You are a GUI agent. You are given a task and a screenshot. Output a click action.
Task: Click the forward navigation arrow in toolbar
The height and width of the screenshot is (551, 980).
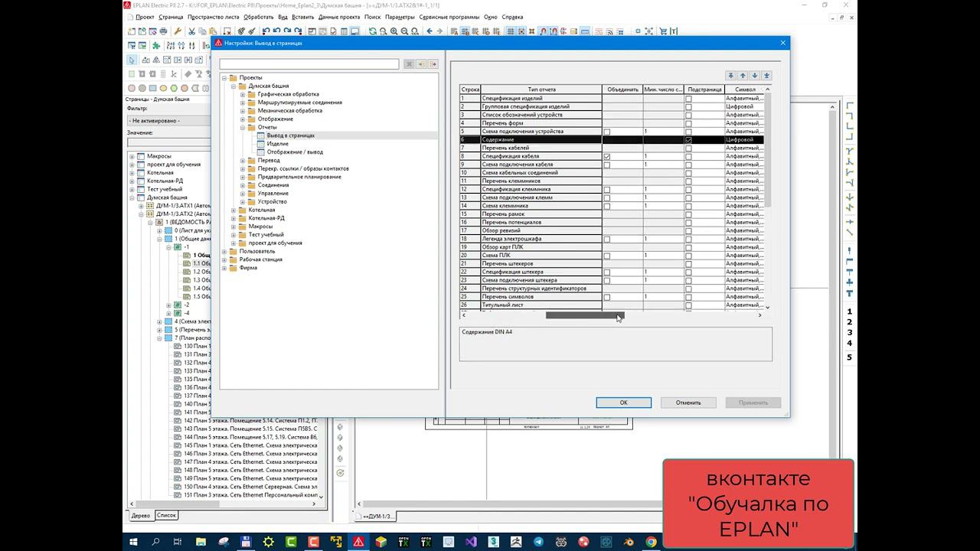tap(440, 31)
